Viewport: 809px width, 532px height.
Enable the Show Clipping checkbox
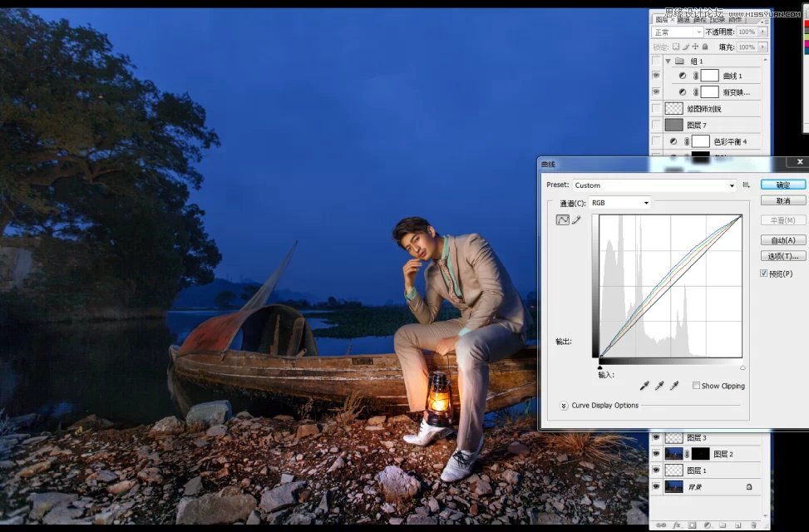[696, 386]
